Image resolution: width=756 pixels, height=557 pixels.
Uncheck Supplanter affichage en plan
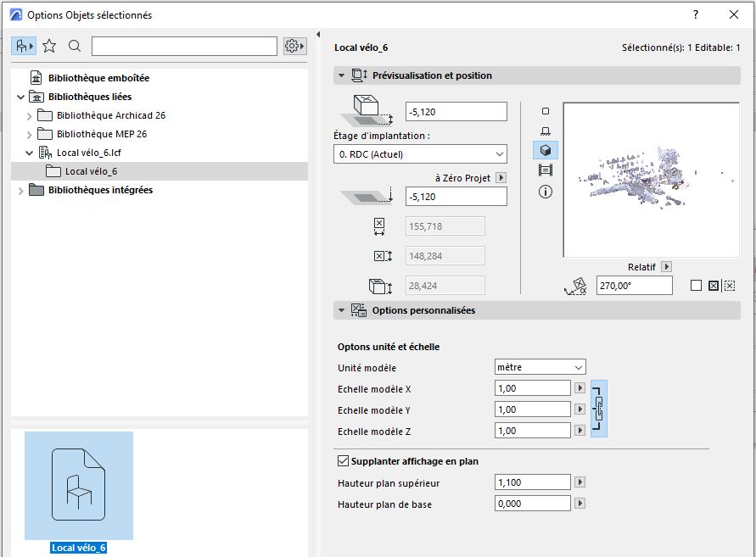pyautogui.click(x=343, y=461)
